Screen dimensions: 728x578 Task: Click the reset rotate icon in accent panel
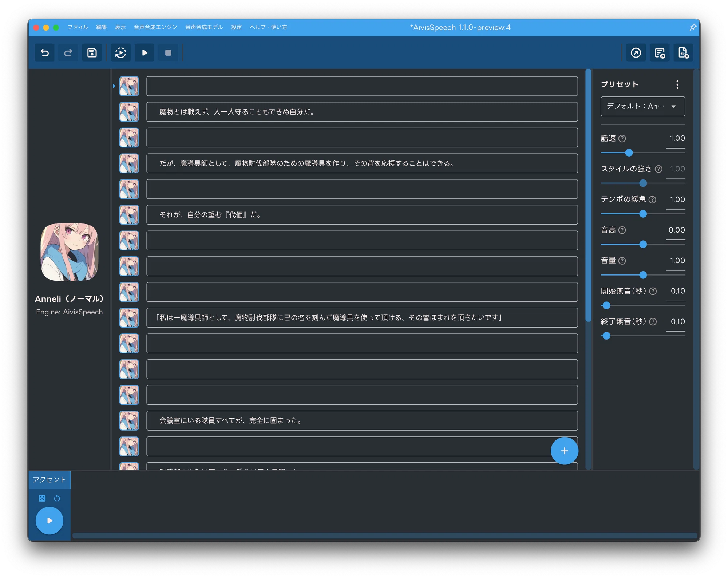tap(57, 498)
